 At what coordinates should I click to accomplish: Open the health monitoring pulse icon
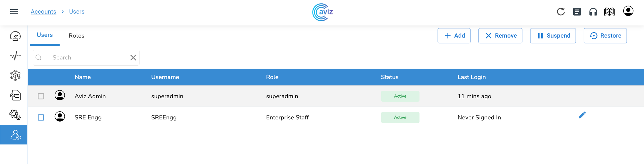point(15,56)
